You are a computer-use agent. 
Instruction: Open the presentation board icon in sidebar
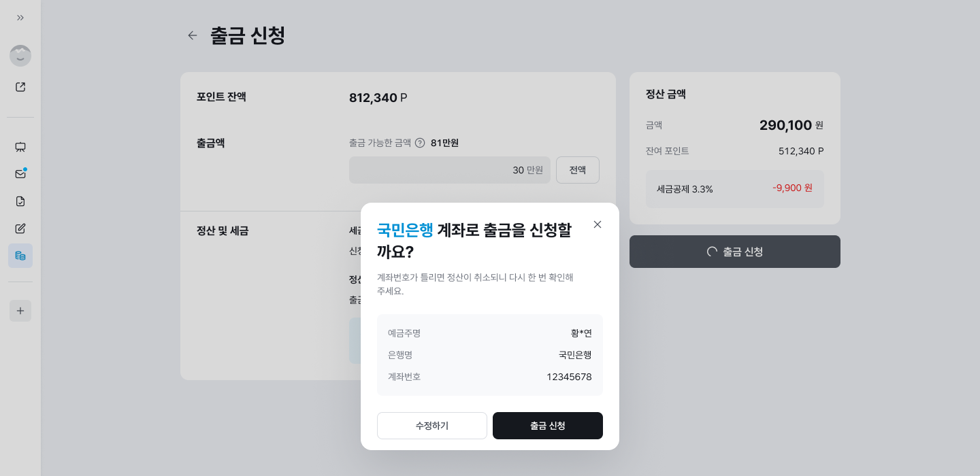20,147
